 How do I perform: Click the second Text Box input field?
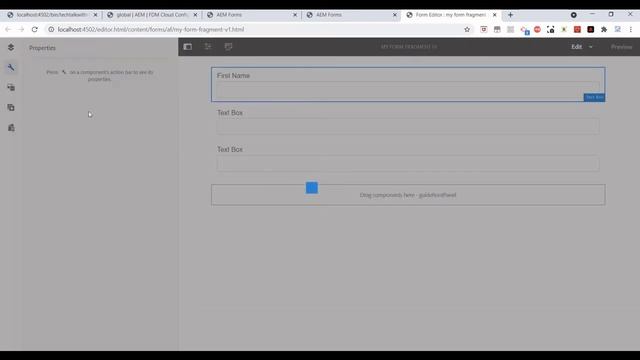[408, 127]
